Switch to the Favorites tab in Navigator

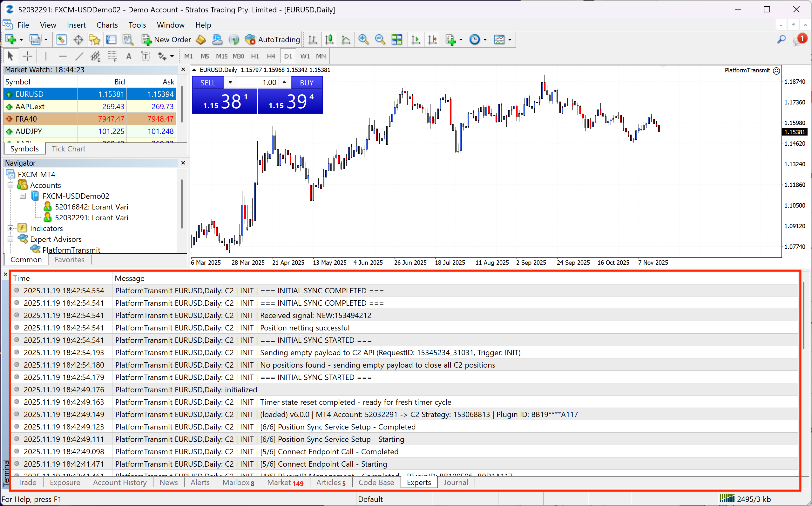69,260
